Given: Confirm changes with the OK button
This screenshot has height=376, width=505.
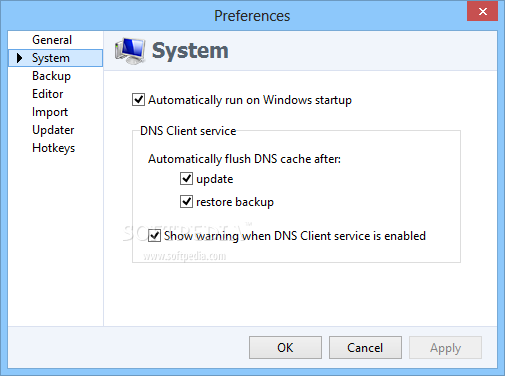Looking at the screenshot, I should point(285,347).
